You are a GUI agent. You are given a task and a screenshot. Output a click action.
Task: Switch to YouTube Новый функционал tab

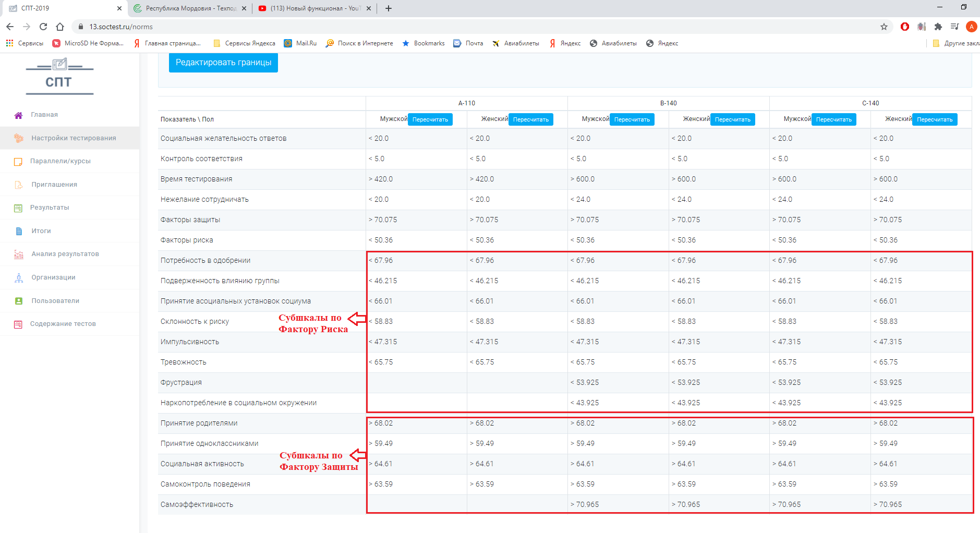pos(315,8)
